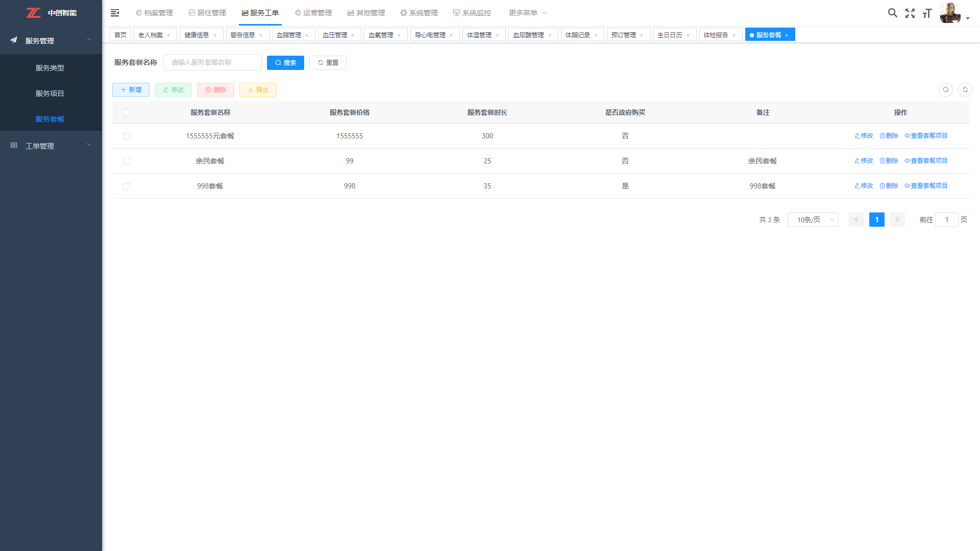Open the 10条/页 page size dropdown
The height and width of the screenshot is (551, 980).
click(813, 220)
